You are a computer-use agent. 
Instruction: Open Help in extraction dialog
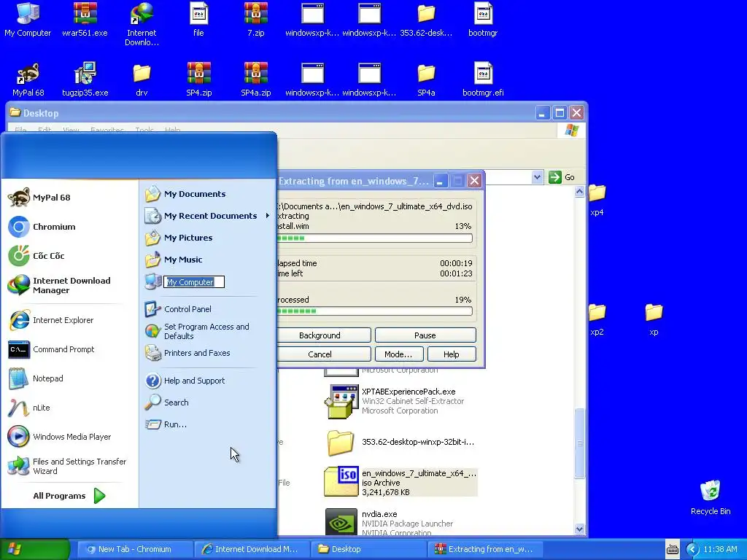pyautogui.click(x=451, y=354)
